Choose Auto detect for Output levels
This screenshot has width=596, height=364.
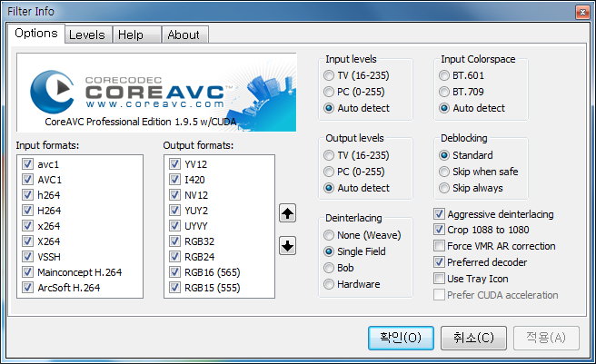[x=329, y=188]
